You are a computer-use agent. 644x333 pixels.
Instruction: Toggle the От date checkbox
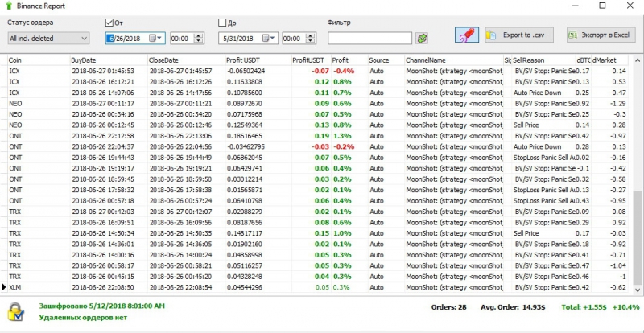click(109, 23)
